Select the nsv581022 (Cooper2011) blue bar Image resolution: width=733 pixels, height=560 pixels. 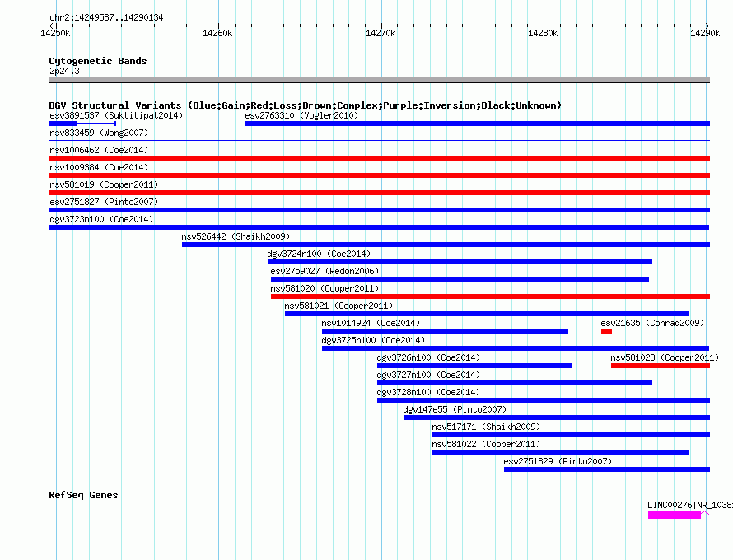561,452
